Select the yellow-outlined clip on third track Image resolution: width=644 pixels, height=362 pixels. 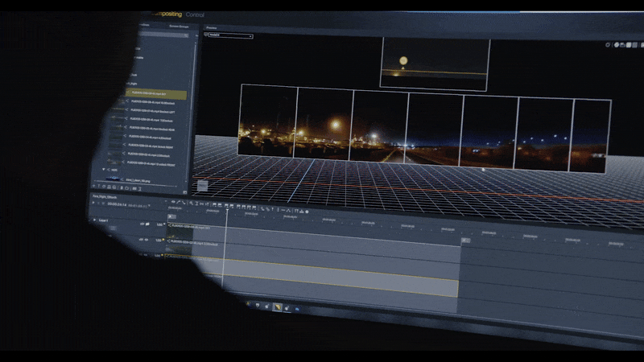pos(312,275)
